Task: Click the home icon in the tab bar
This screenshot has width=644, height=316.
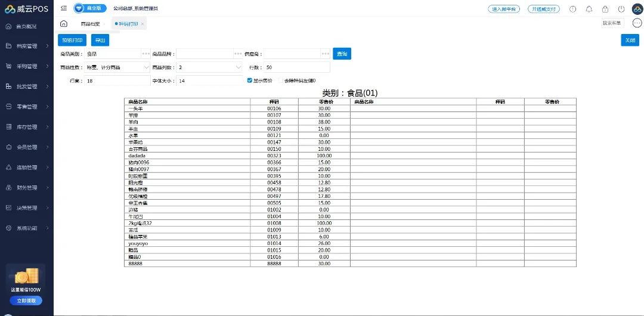Action: click(64, 24)
